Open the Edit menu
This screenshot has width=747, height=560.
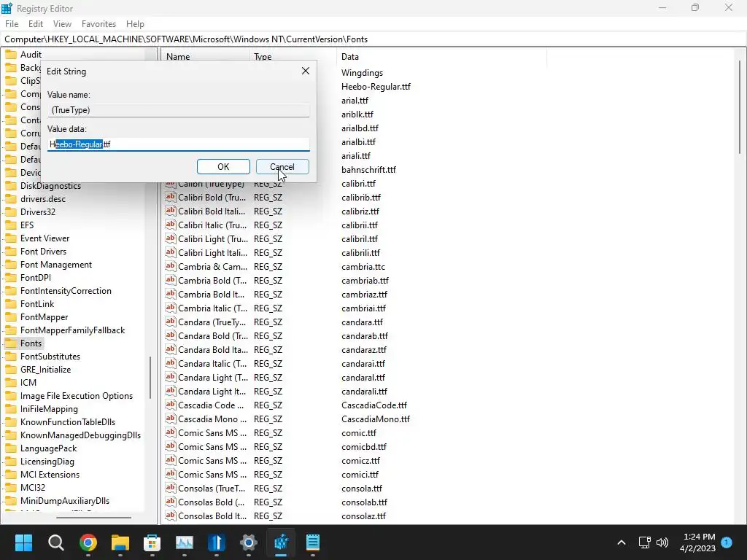point(36,24)
